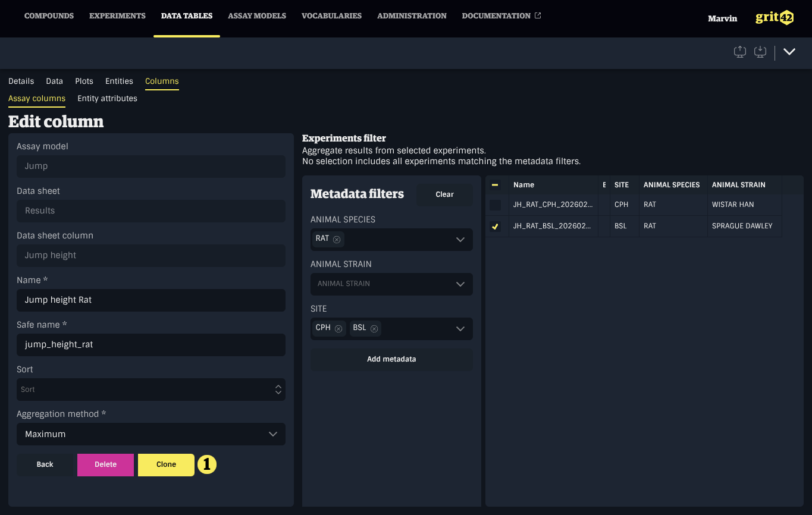Image resolution: width=812 pixels, height=515 pixels.
Task: Click the upload icon in the top toolbar
Action: tap(740, 52)
